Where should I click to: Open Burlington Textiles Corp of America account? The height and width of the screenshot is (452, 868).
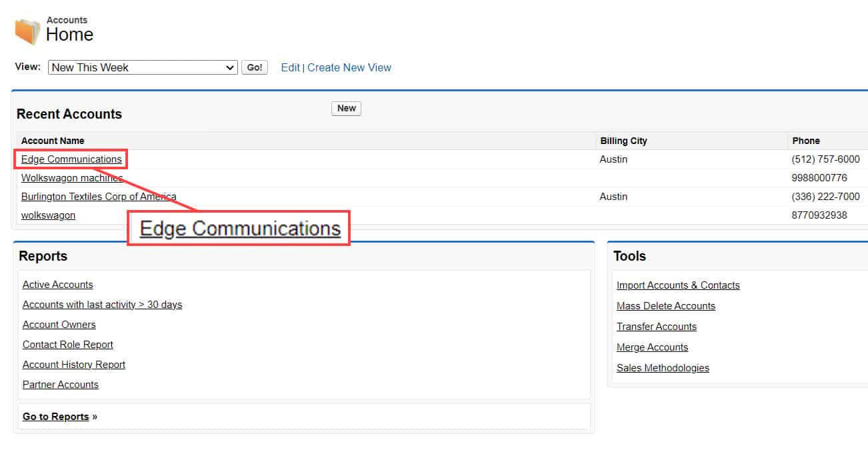(99, 197)
